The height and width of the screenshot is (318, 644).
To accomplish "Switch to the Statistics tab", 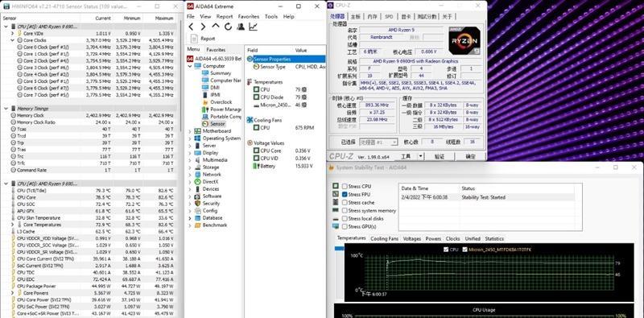I will tap(494, 239).
